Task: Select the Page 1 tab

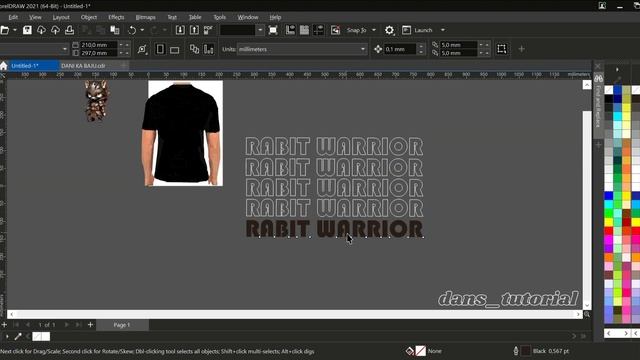Action: point(122,325)
